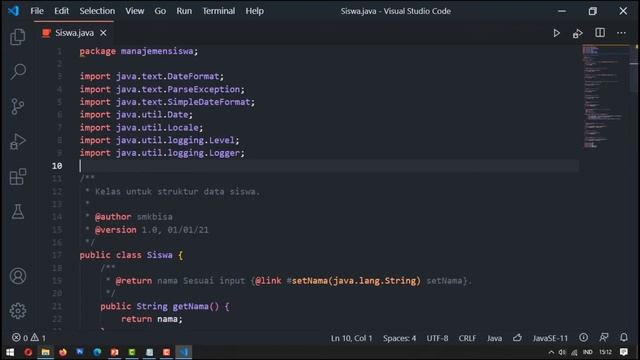640x360 pixels.
Task: Click the '@author smkbisa' comment line
Action: click(x=129, y=217)
